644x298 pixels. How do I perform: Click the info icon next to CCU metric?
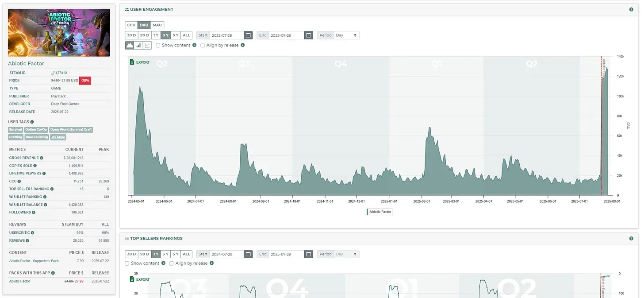point(19,181)
